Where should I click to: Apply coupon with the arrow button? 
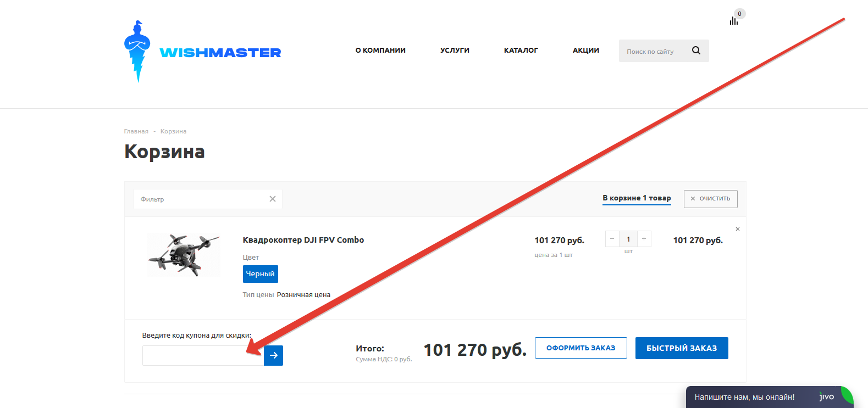click(x=273, y=355)
